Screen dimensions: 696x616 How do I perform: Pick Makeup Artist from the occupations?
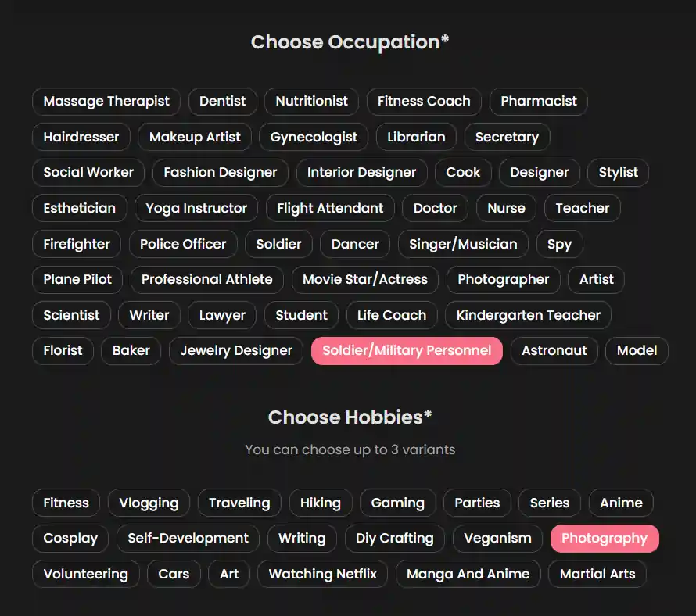pos(194,137)
